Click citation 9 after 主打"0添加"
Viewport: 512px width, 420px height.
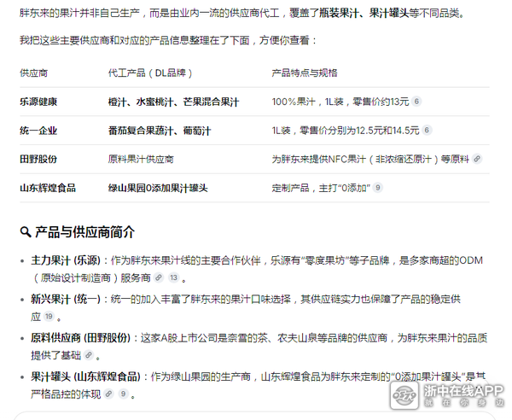(377, 188)
